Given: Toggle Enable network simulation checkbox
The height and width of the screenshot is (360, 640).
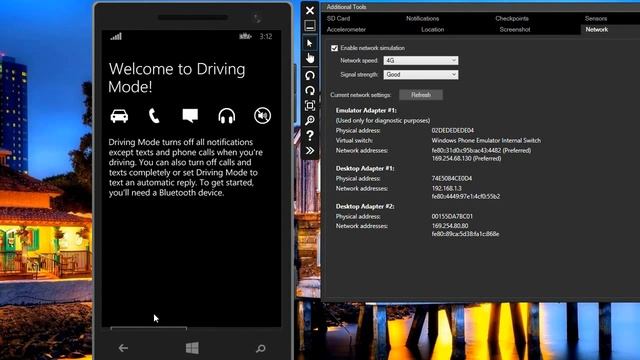Looking at the screenshot, I should click(334, 48).
